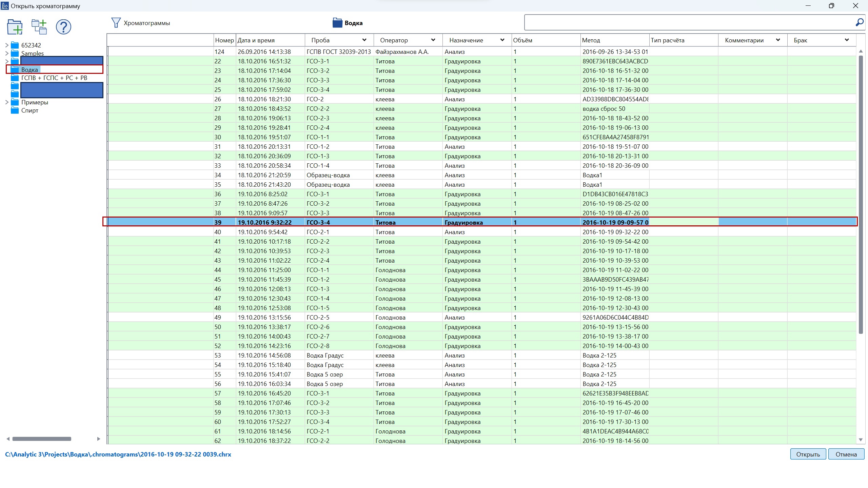
Task: Expand the Примеры folder node
Action: 7,102
